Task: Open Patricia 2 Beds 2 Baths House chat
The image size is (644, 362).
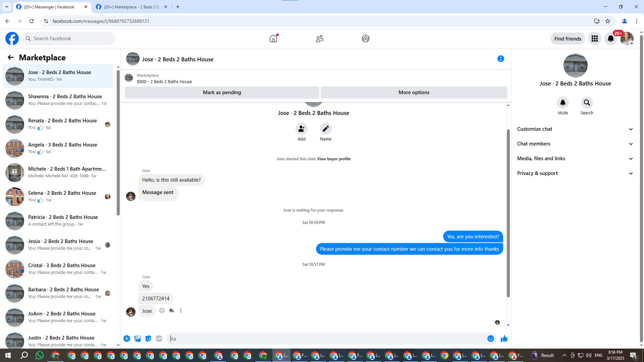Action: [x=58, y=221]
